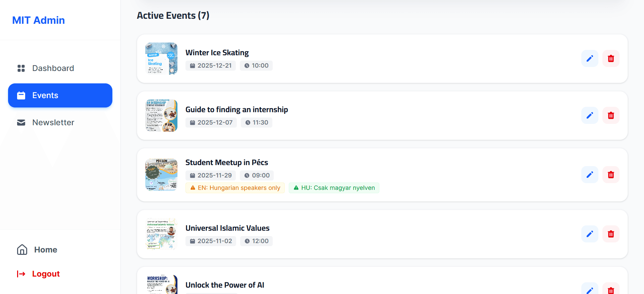Screen dimensions: 644x294
Task: Edit the Unlock the Power of AI event
Action: [x=590, y=289]
